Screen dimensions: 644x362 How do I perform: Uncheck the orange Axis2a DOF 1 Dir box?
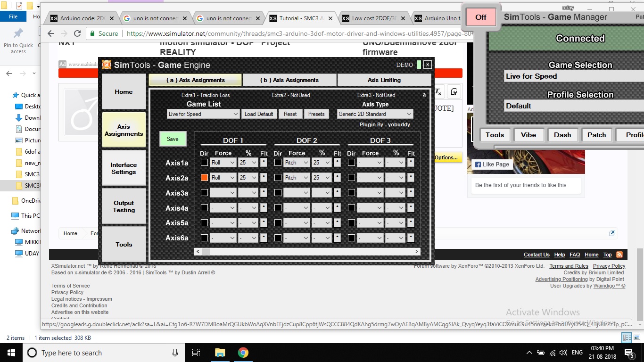tap(204, 178)
